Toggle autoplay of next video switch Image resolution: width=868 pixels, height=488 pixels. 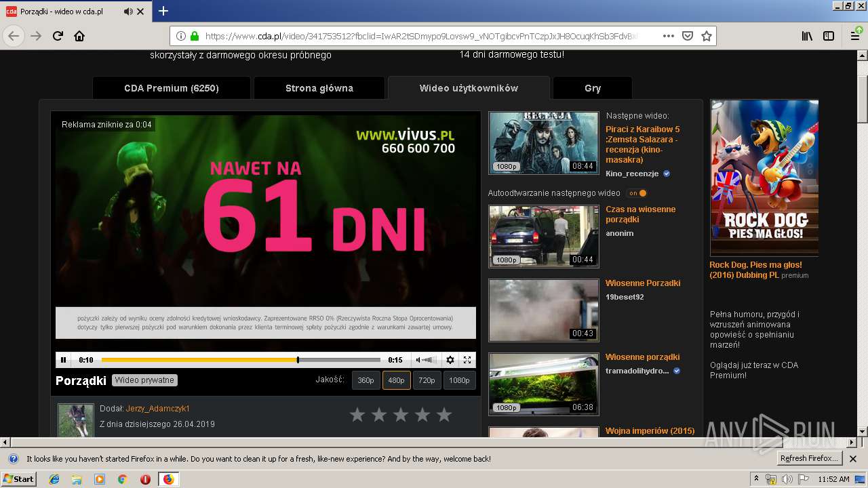(x=637, y=193)
